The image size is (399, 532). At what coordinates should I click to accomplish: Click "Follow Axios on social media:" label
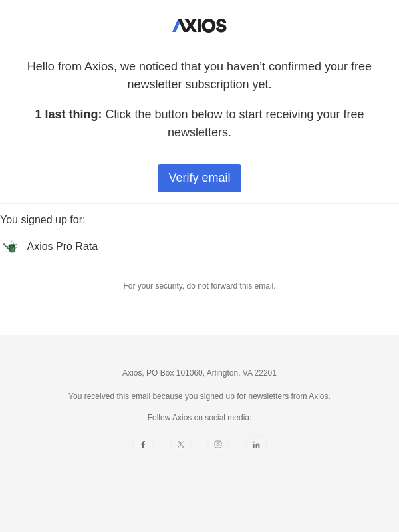[199, 418]
